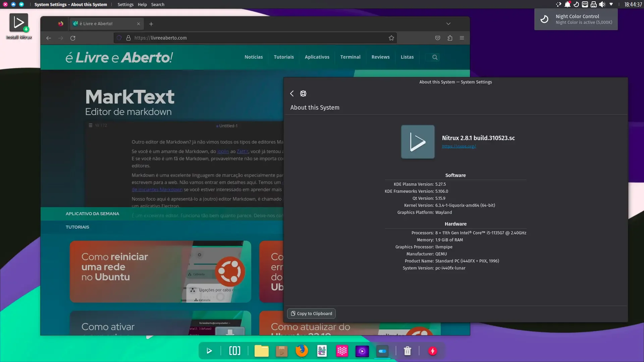Go back in System Settings window
The width and height of the screenshot is (644, 362).
point(292,94)
